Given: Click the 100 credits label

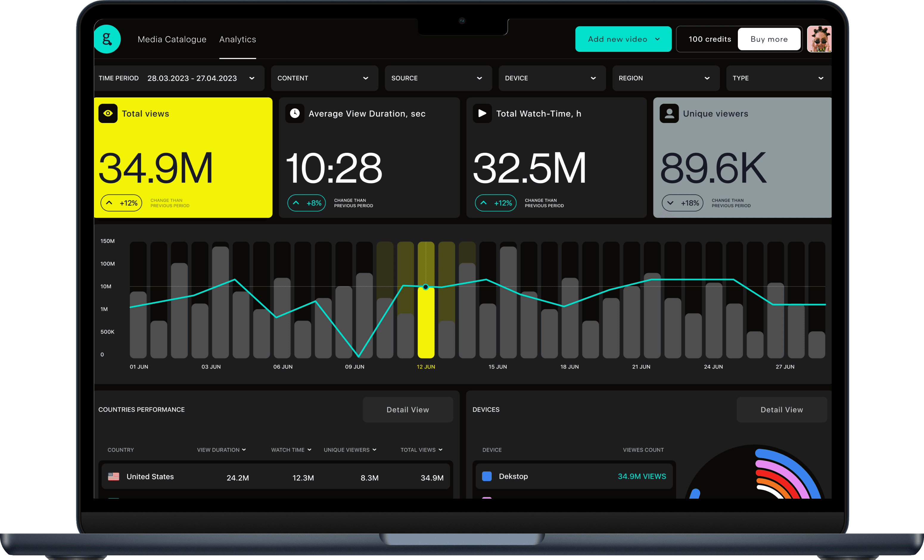Looking at the screenshot, I should click(710, 39).
